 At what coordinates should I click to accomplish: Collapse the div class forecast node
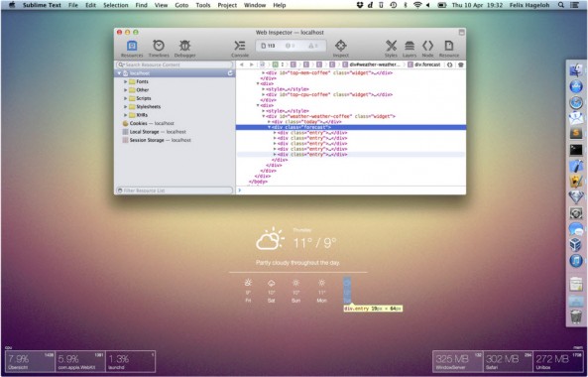269,127
